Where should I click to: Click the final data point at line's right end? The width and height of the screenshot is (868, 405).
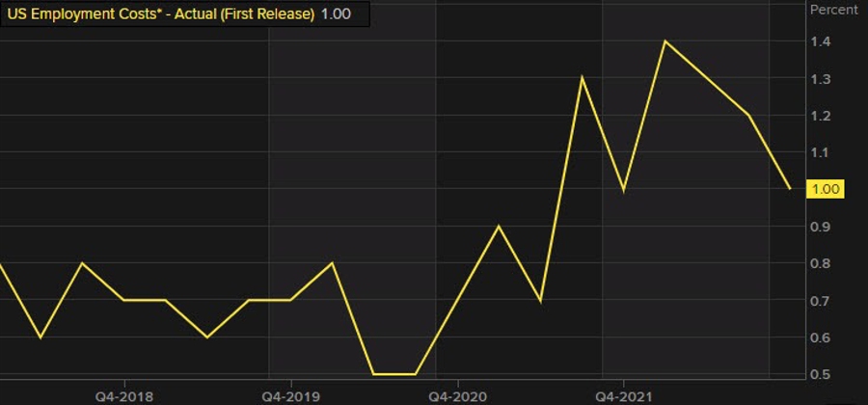(790, 189)
